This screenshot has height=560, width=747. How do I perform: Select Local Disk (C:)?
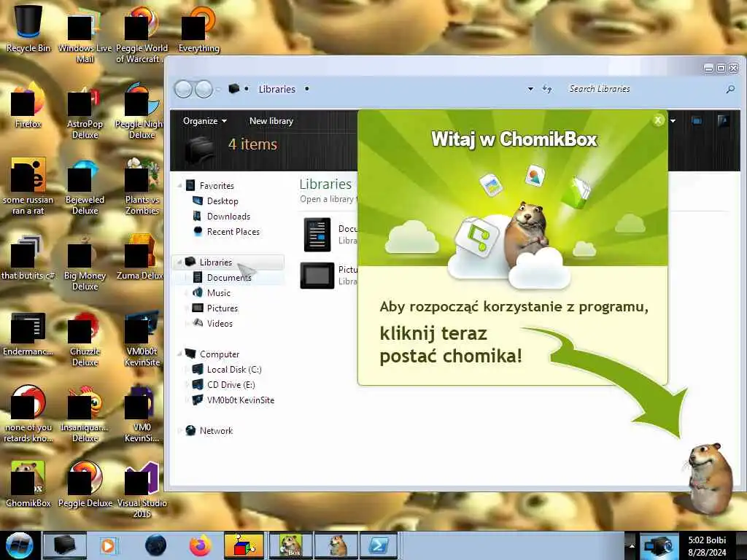click(233, 370)
